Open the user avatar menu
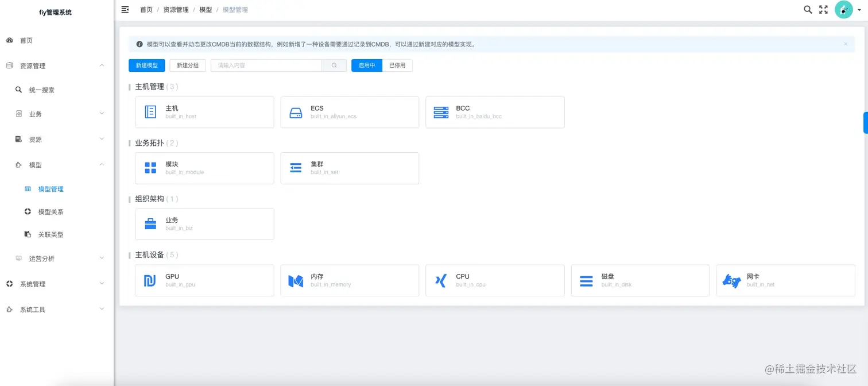The height and width of the screenshot is (386, 868). coord(843,10)
